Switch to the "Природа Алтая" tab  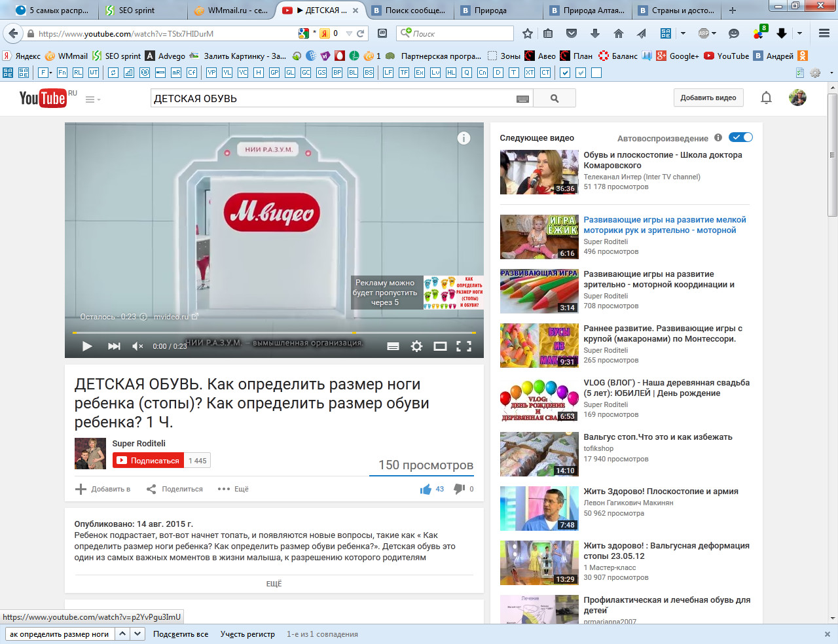tap(588, 10)
